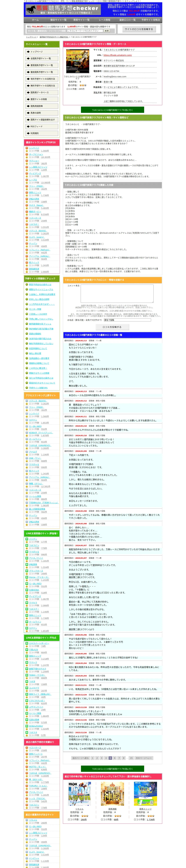Open the ツカメル link below its banner
The image size is (186, 868).
[x=79, y=809]
